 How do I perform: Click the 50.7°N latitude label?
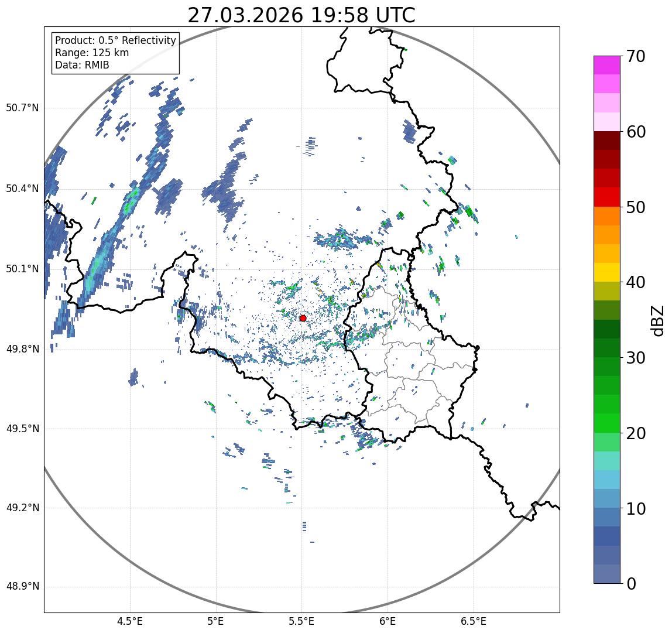22,108
